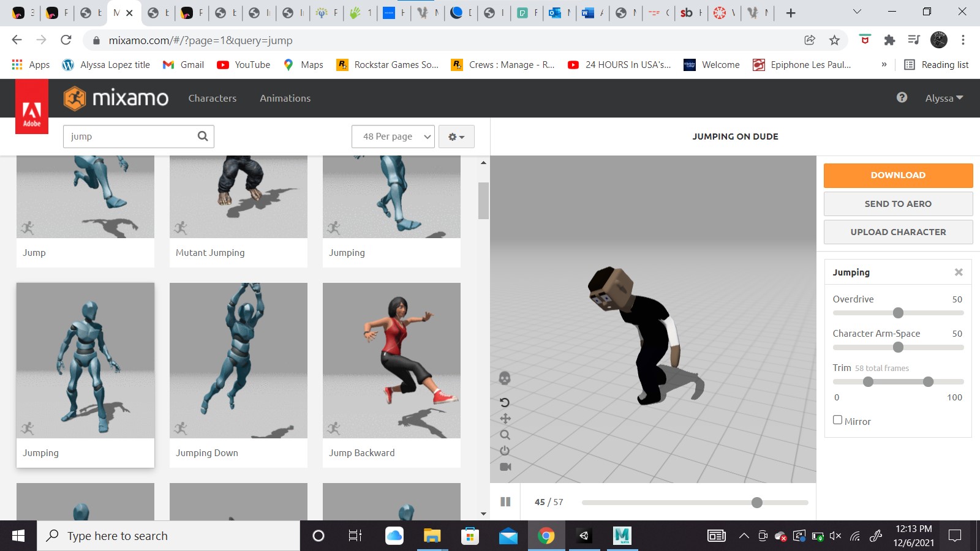Open Epiphone Les Paul bookmark
This screenshot has height=551, width=980.
click(802, 64)
